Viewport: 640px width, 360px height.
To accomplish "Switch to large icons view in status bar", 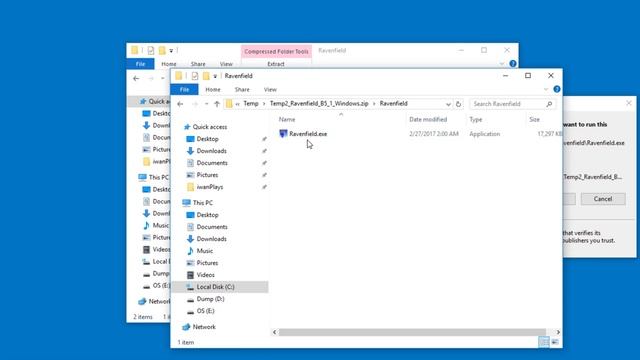I will click(555, 342).
